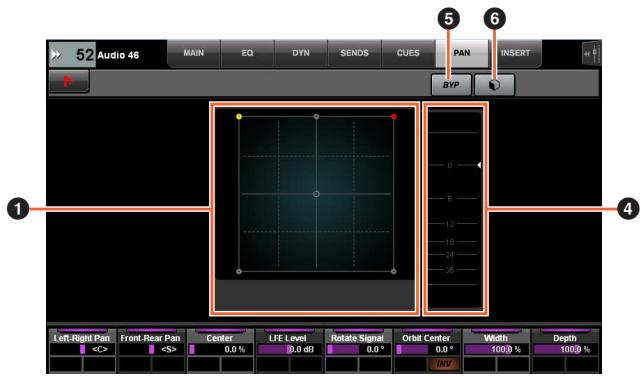Image resolution: width=643 pixels, height=376 pixels.
Task: Click the Rotate Signal label
Action: [358, 338]
